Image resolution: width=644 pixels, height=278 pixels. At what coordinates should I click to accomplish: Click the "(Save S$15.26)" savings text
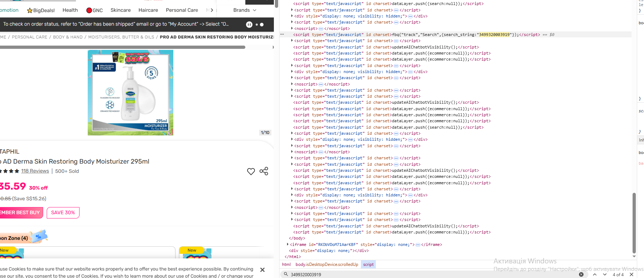pyautogui.click(x=29, y=199)
